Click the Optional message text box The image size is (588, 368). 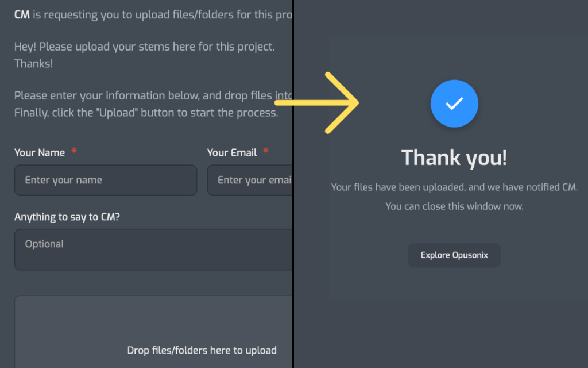[x=153, y=250]
